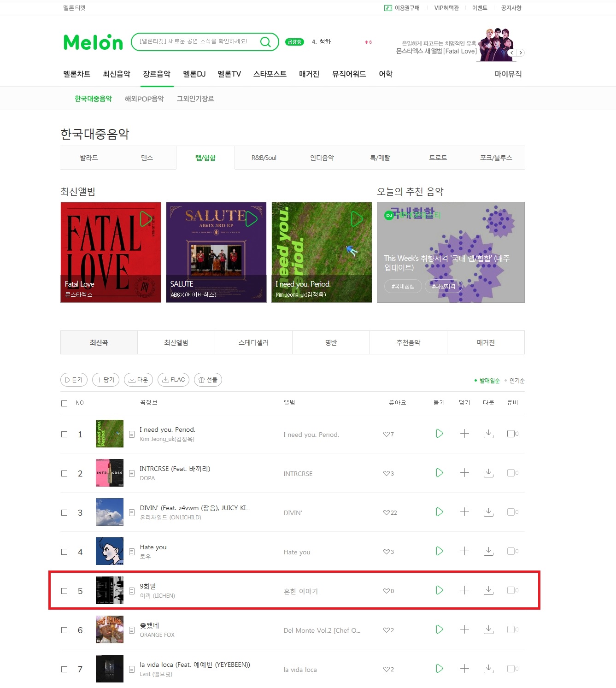Image resolution: width=616 pixels, height=688 pixels.
Task: Check the box for track 2 INTRCRSE
Action: pyautogui.click(x=65, y=473)
